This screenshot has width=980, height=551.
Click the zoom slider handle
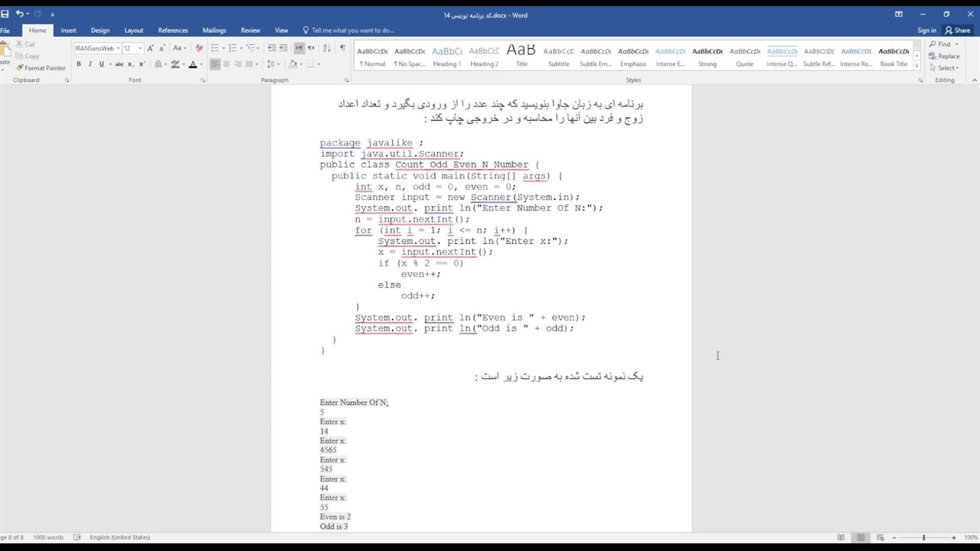[923, 537]
